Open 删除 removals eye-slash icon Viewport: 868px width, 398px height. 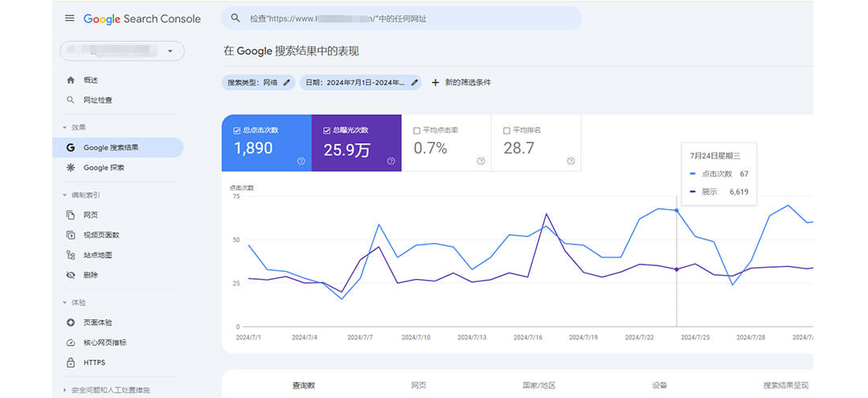(x=70, y=274)
